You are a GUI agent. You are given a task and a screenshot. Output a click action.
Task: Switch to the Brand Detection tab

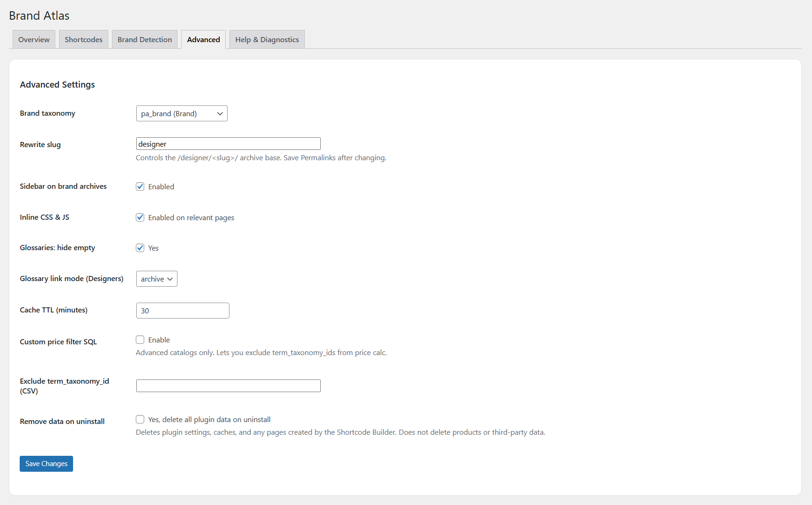[144, 39]
